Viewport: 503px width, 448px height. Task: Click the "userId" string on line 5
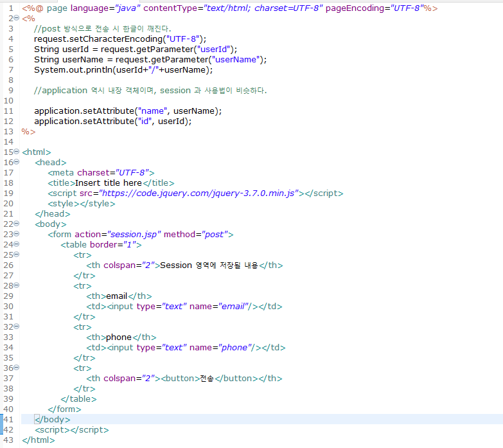(214, 49)
